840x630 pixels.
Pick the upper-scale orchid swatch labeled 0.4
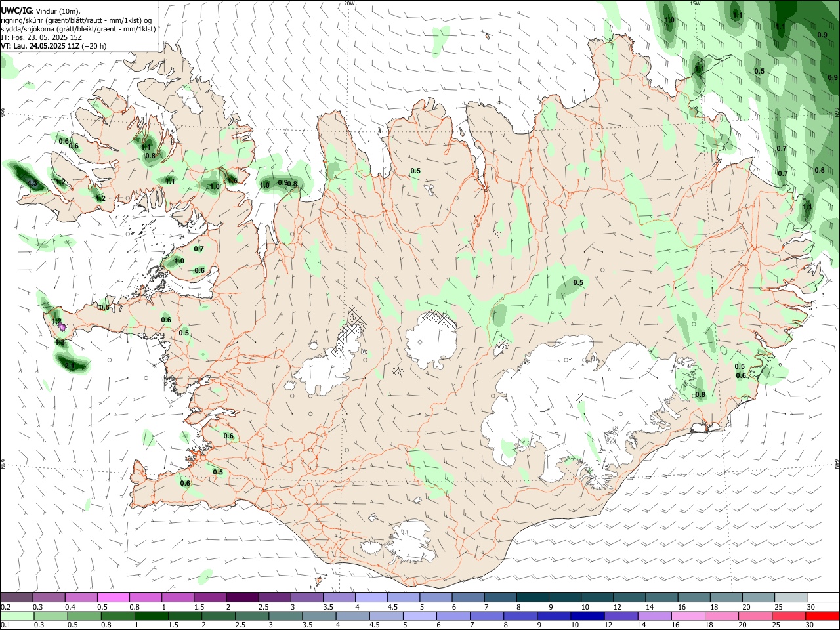click(81, 597)
